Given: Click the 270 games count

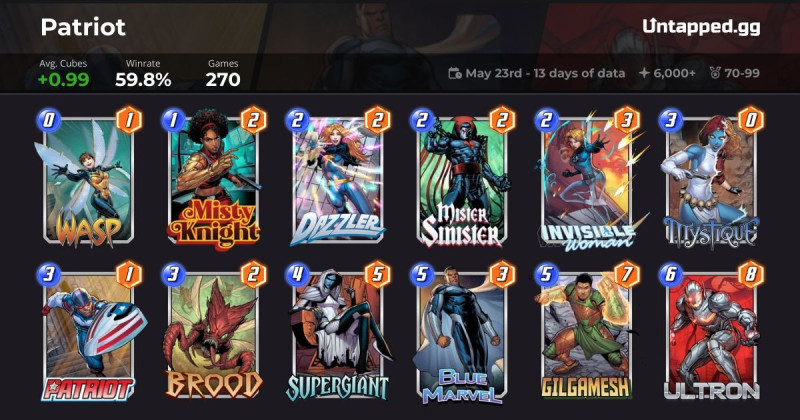Looking at the screenshot, I should coord(223,80).
